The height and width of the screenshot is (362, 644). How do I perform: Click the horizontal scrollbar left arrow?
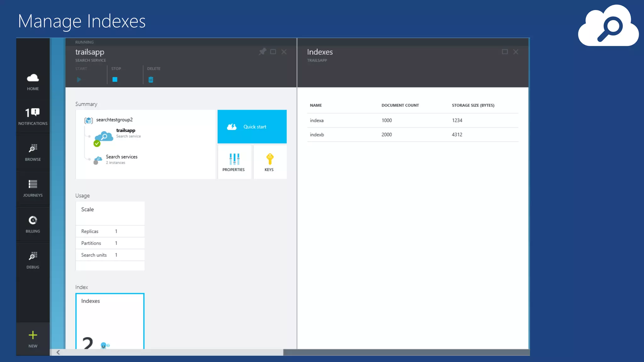(58, 352)
